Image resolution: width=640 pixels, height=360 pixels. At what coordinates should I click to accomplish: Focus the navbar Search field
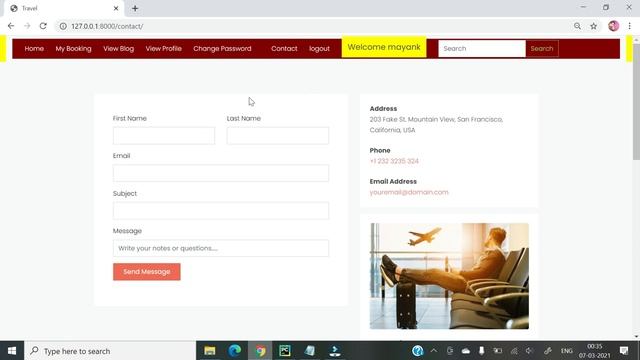pyautogui.click(x=482, y=49)
